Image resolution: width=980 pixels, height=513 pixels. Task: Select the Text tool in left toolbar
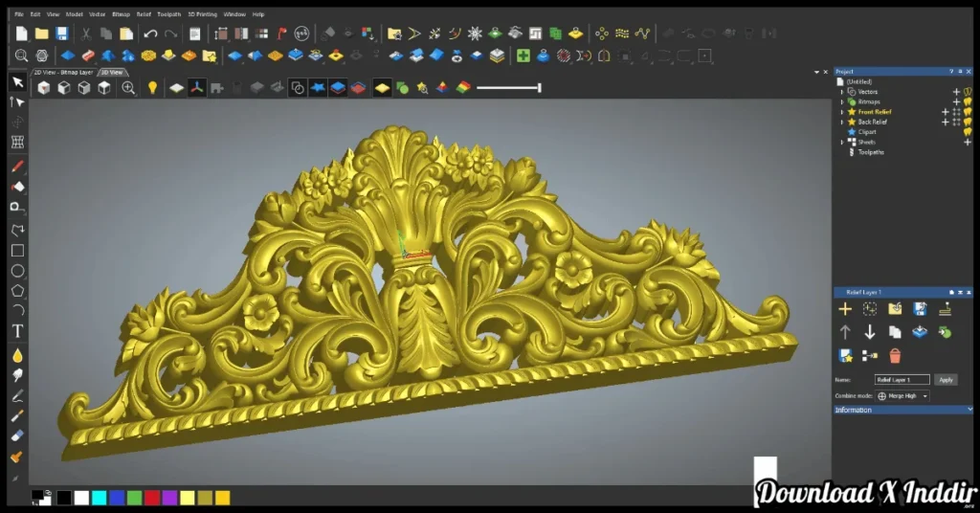(17, 331)
